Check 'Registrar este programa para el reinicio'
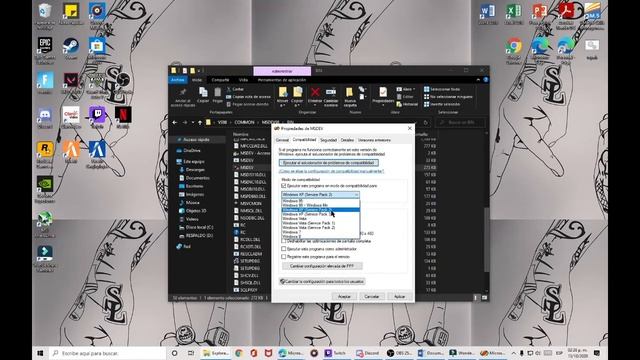640x360 pixels. [x=283, y=257]
